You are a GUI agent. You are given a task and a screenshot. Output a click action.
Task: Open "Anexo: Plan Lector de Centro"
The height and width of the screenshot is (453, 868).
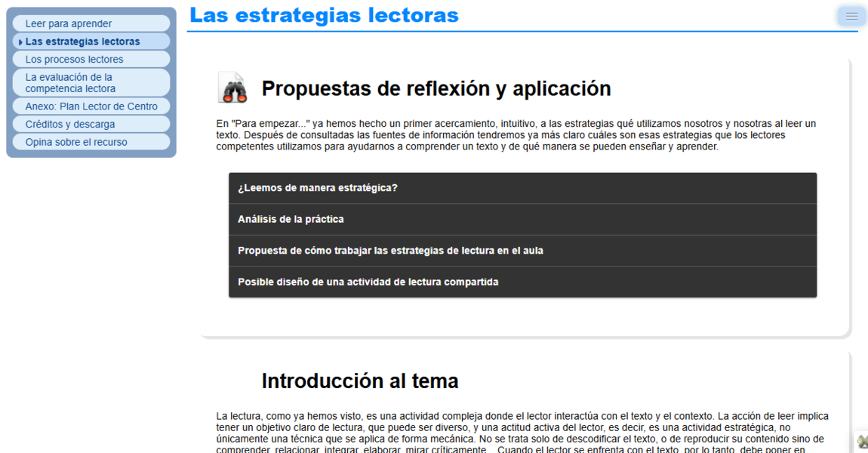(91, 106)
